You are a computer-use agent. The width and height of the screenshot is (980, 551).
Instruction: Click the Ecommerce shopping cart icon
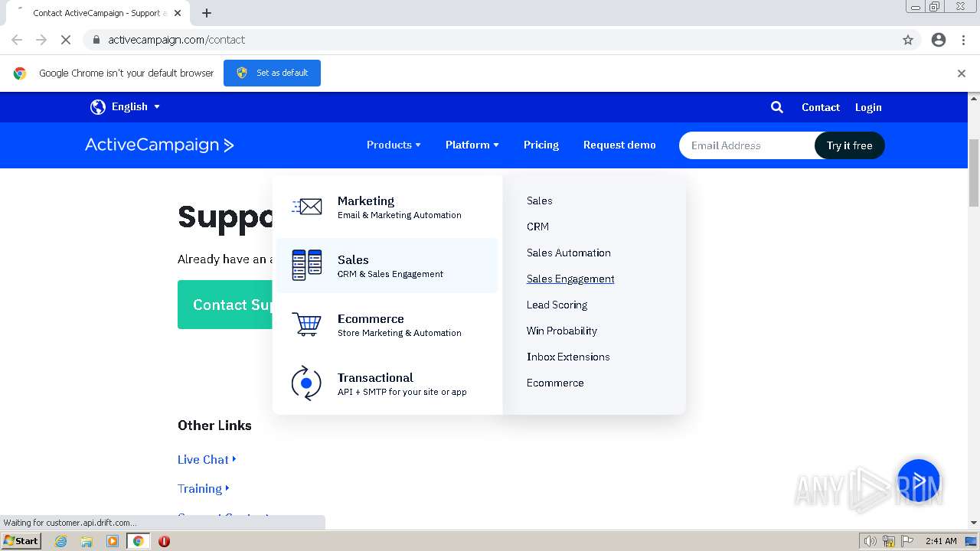tap(306, 324)
